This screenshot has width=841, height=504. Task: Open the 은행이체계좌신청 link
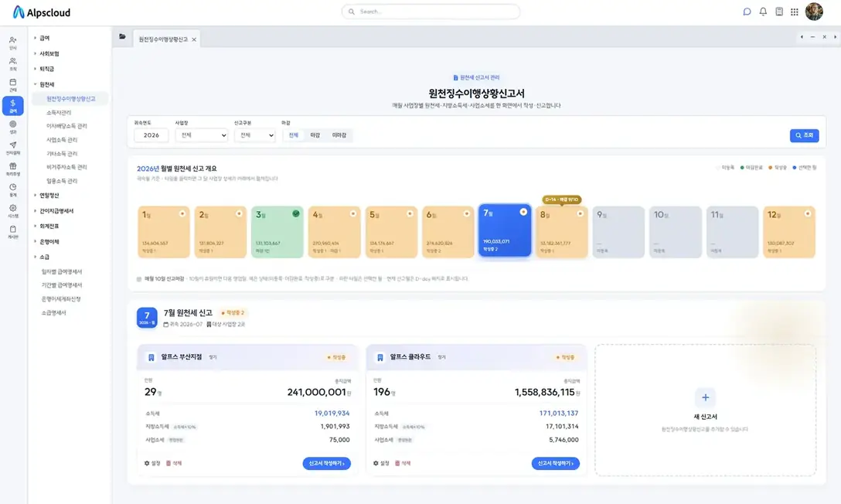[x=60, y=298]
